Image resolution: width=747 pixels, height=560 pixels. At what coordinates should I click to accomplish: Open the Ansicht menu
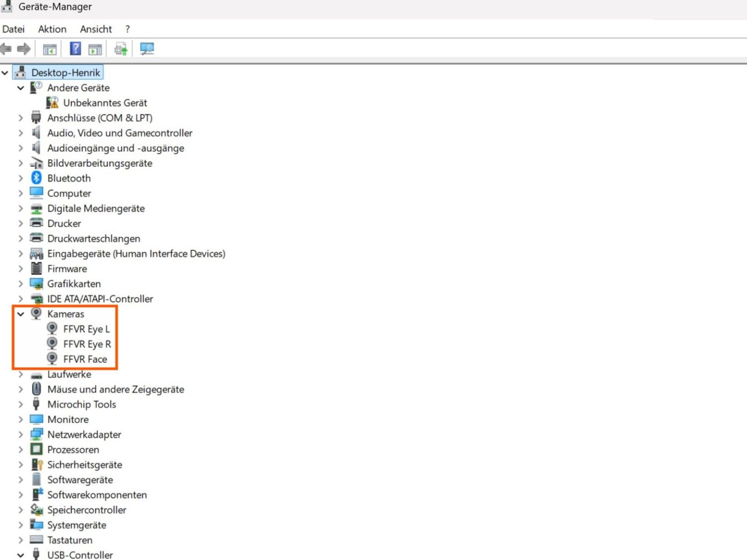point(96,29)
